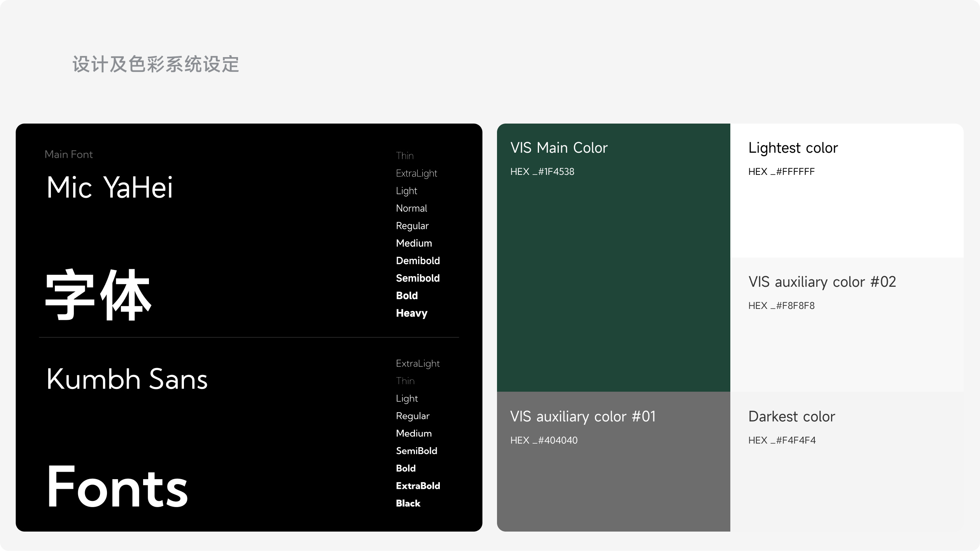The image size is (980, 551).
Task: Select the ExtraBold weight under Kumbh Sans
Action: tap(418, 486)
